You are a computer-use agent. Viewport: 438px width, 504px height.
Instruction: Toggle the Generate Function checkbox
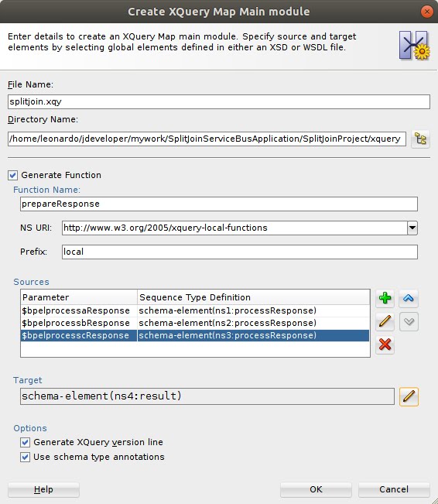(13, 175)
